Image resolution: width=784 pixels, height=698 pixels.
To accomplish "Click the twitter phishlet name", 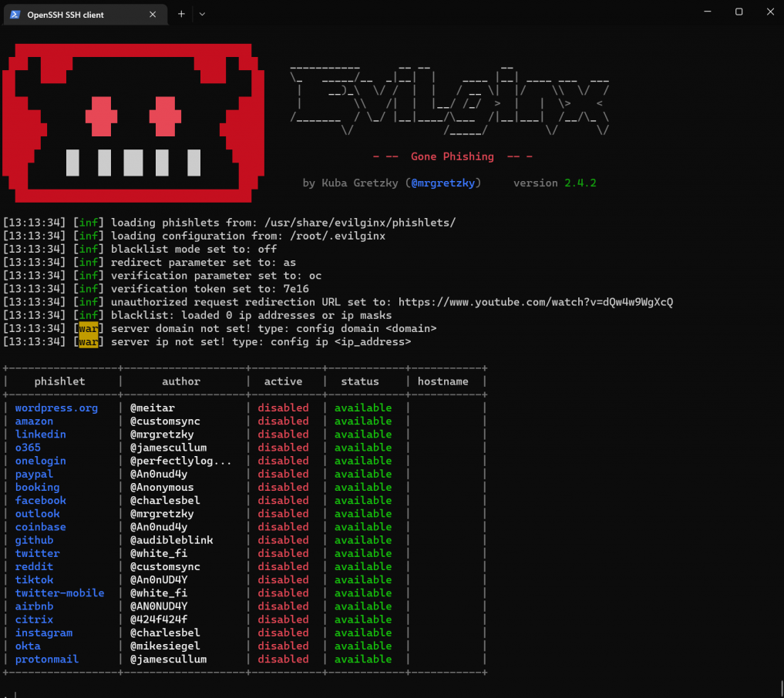I will coord(38,553).
